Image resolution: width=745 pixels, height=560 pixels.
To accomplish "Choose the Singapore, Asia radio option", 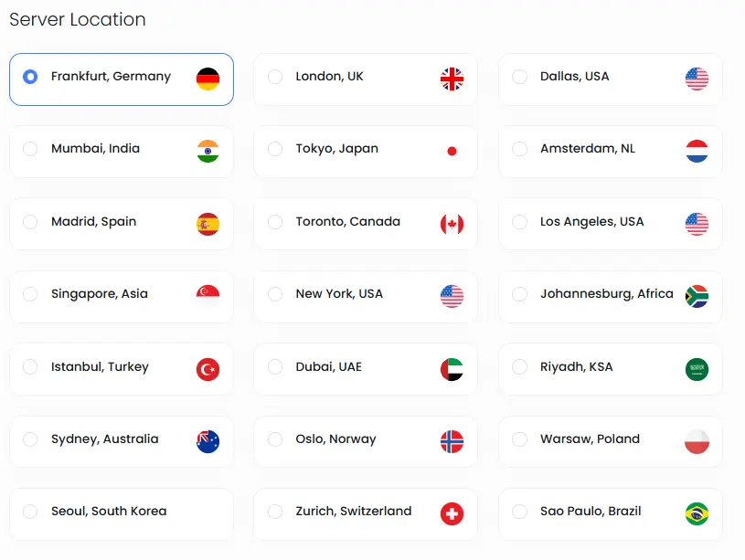I will click(x=30, y=294).
